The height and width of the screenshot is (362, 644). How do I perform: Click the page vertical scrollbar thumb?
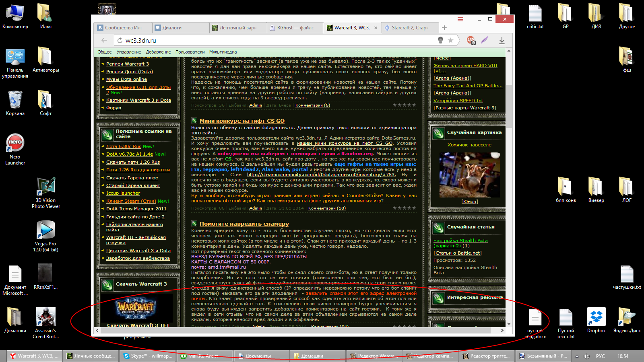[x=509, y=106]
